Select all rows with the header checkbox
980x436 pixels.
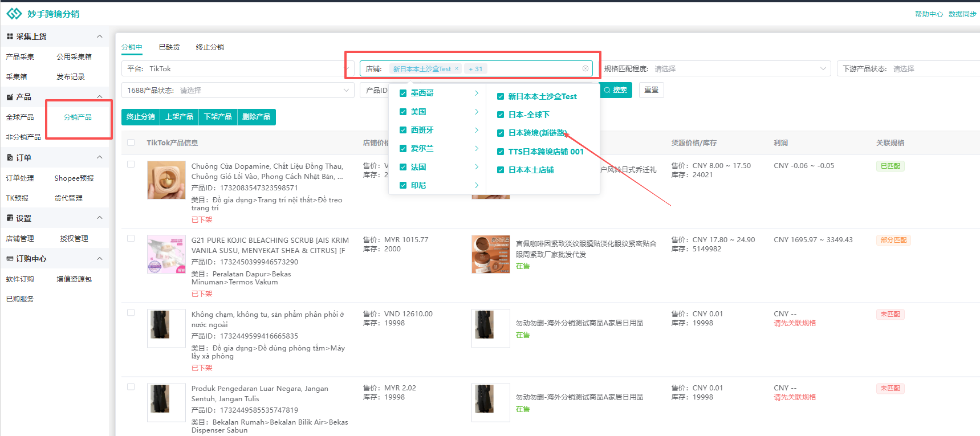coord(131,142)
